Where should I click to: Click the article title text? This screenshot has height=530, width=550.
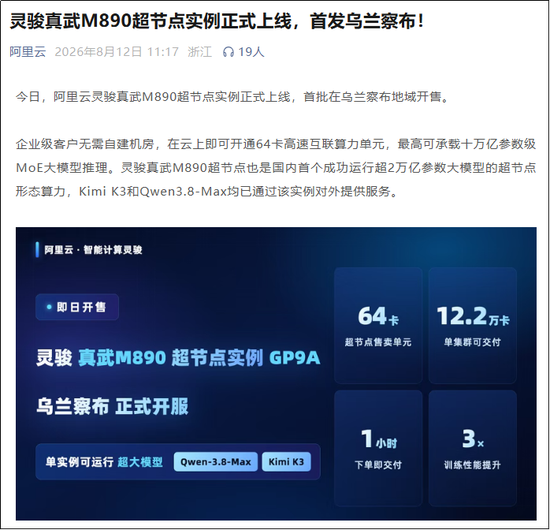tap(217, 21)
